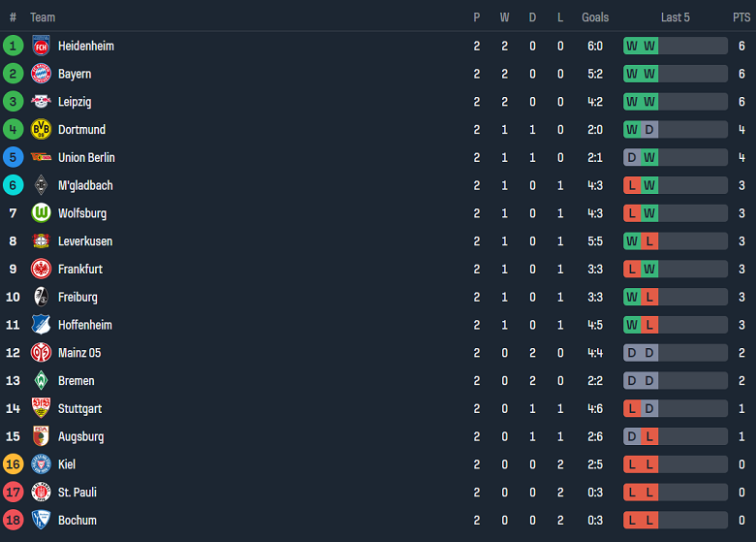The width and height of the screenshot is (756, 542).
Task: Open the M'gladbach team link
Action: click(x=85, y=185)
